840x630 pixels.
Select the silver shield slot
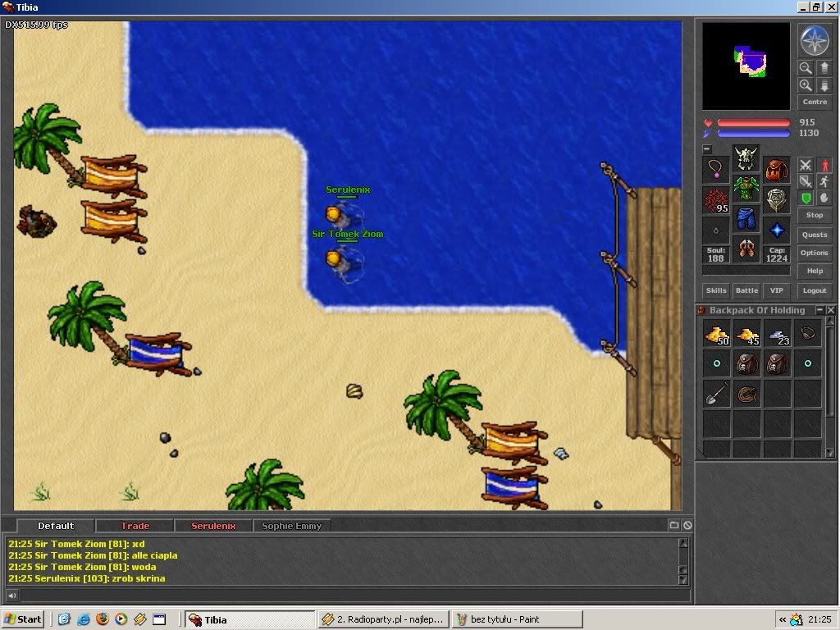(777, 200)
